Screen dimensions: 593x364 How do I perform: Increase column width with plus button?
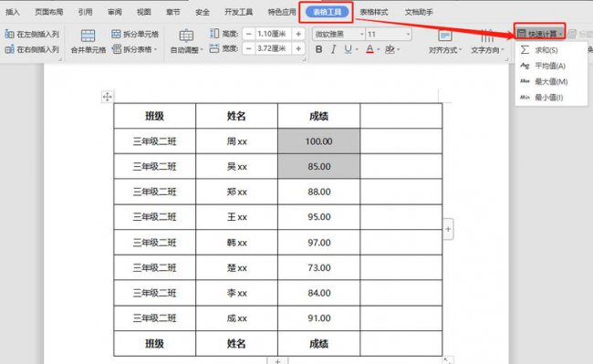point(298,48)
